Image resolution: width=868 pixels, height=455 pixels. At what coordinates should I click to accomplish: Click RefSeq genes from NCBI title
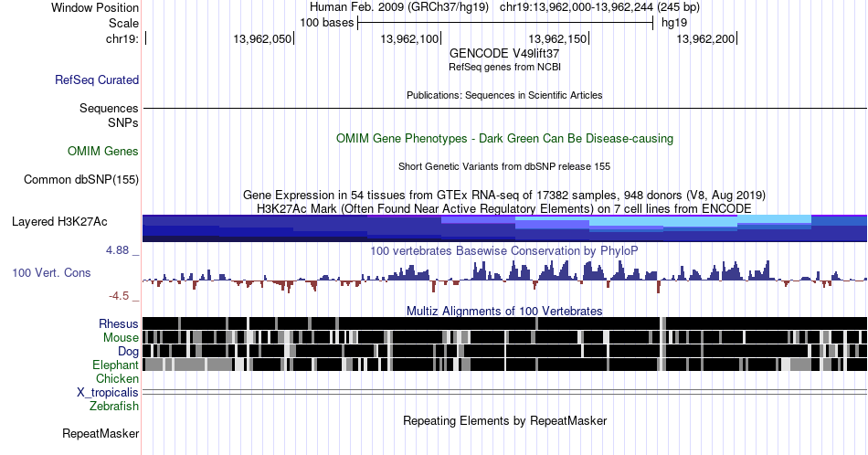[504, 67]
